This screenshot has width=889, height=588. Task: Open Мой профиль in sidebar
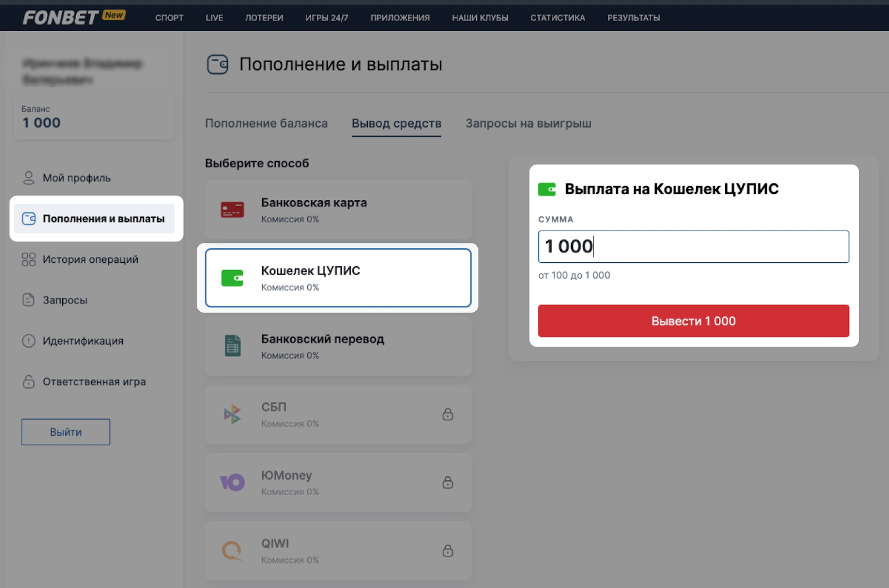pyautogui.click(x=77, y=178)
